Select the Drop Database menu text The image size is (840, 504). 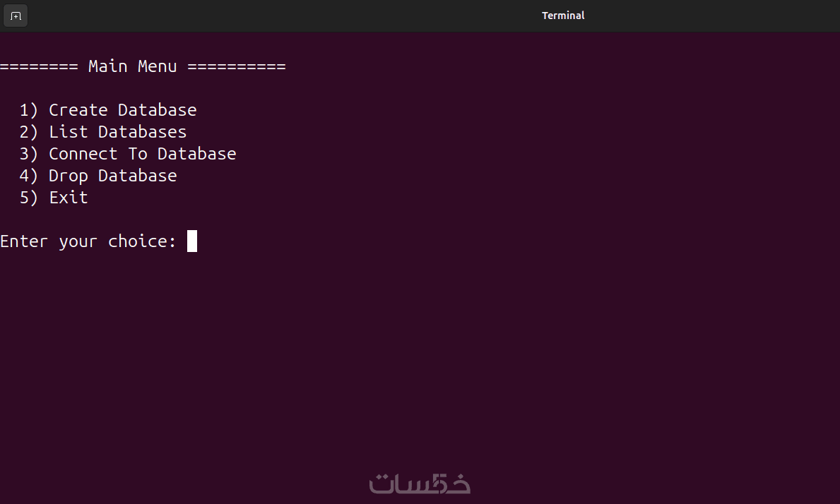tap(113, 176)
